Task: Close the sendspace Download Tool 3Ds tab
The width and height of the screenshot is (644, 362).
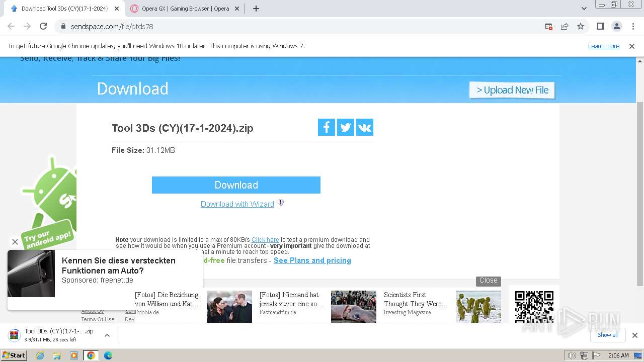Action: pyautogui.click(x=117, y=9)
